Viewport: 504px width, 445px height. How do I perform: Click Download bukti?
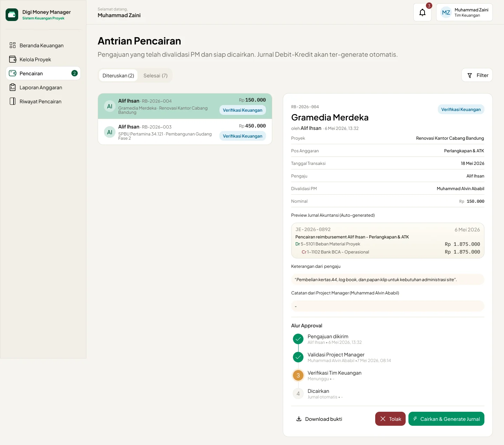tap(319, 419)
